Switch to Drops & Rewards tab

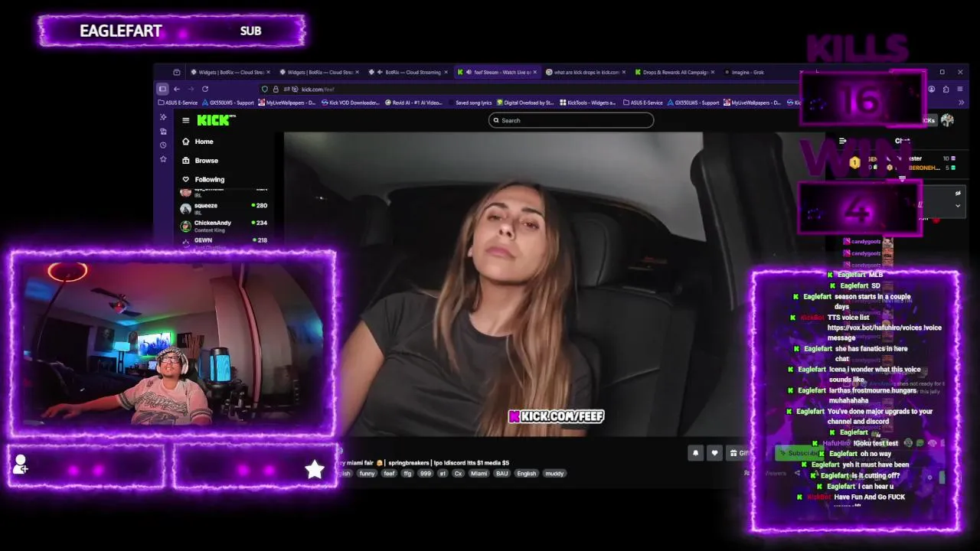675,72
